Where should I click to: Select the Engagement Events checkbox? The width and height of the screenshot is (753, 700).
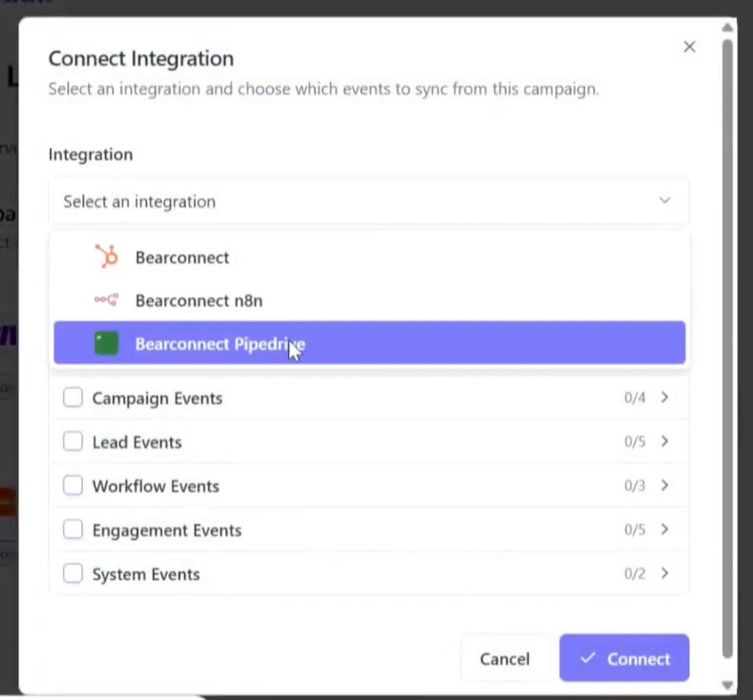point(73,530)
